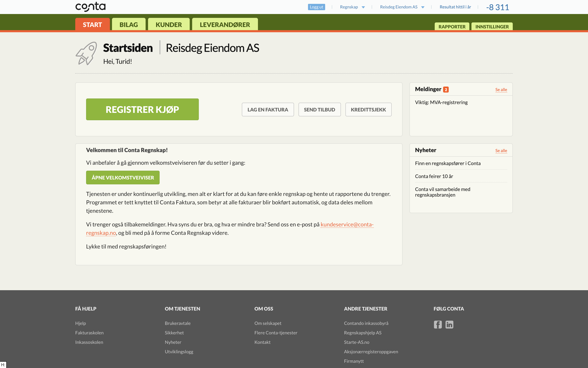Click the Inkassoskolen footer link
Image resolution: width=588 pixels, height=368 pixels.
[x=89, y=342]
